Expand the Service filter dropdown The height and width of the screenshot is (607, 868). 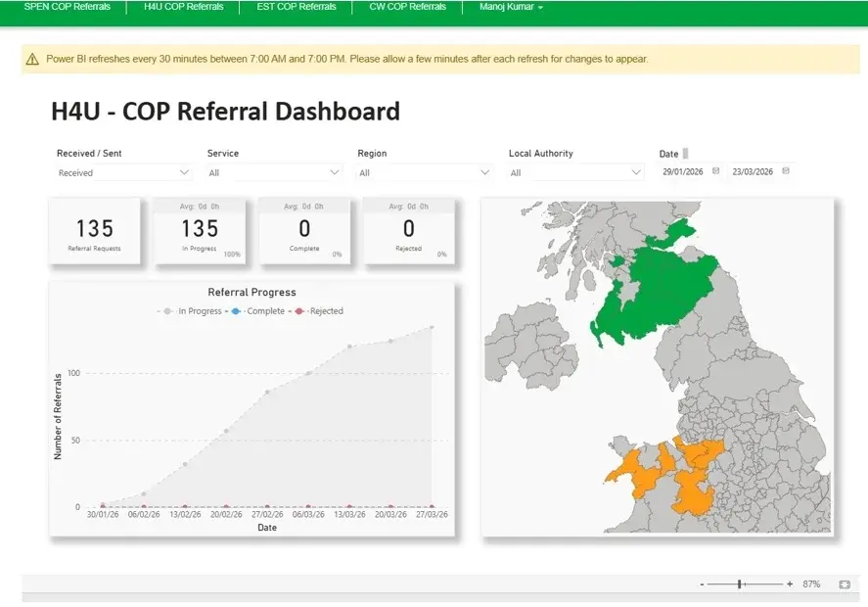point(274,172)
